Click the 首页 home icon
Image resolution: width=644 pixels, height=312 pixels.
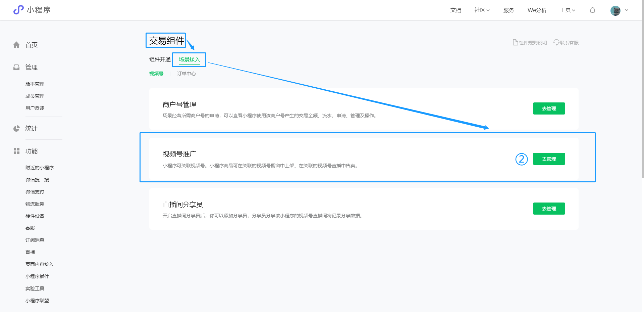pyautogui.click(x=16, y=45)
